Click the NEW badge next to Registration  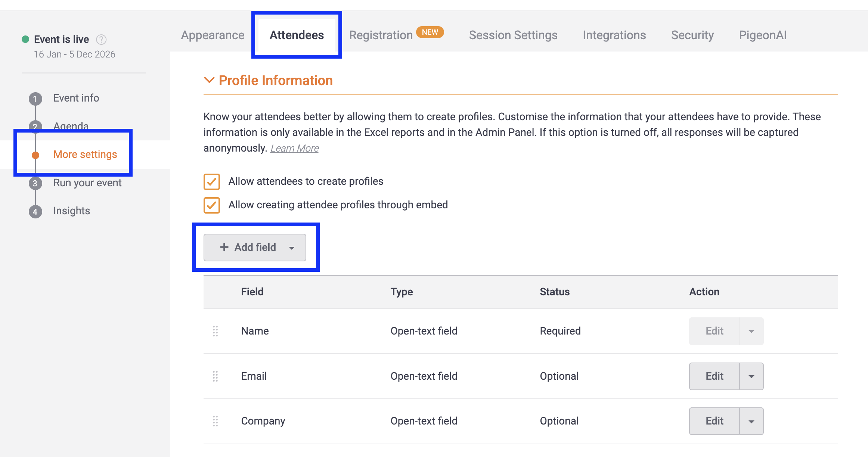pyautogui.click(x=430, y=32)
